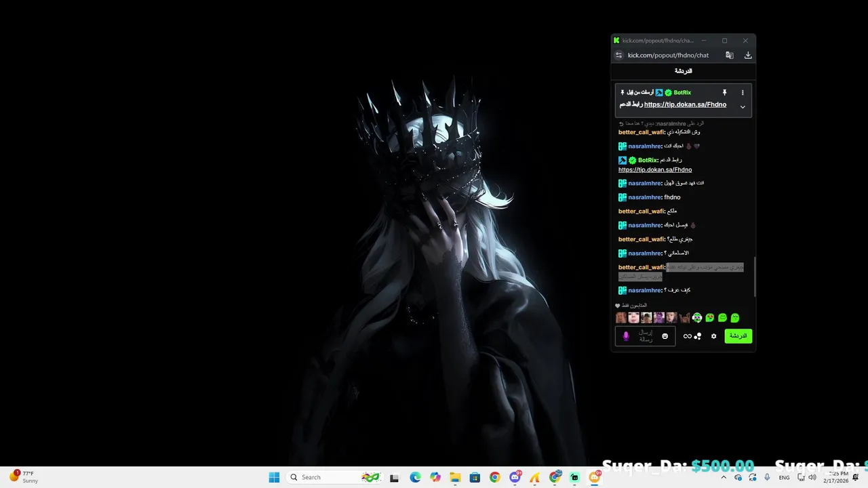Open Google Chrome from taskbar
The width and height of the screenshot is (868, 488).
coord(495,478)
